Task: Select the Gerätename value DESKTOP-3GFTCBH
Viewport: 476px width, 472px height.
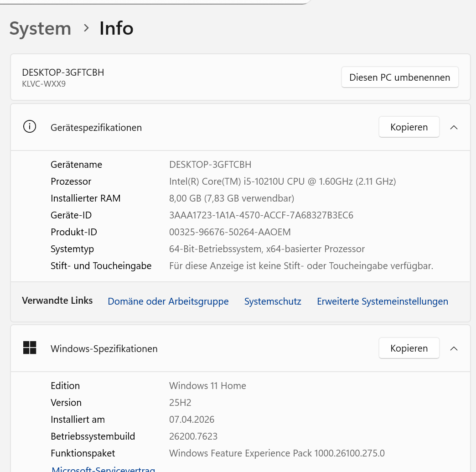Action: pyautogui.click(x=210, y=164)
